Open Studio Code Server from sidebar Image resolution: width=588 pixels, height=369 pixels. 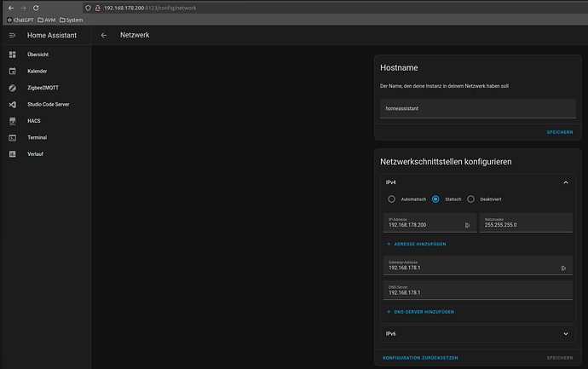click(x=48, y=104)
